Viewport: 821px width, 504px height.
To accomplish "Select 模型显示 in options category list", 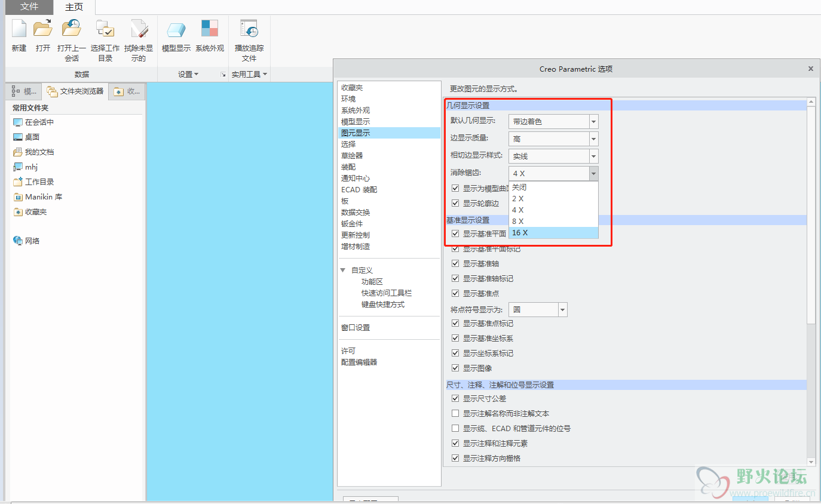I will point(356,121).
